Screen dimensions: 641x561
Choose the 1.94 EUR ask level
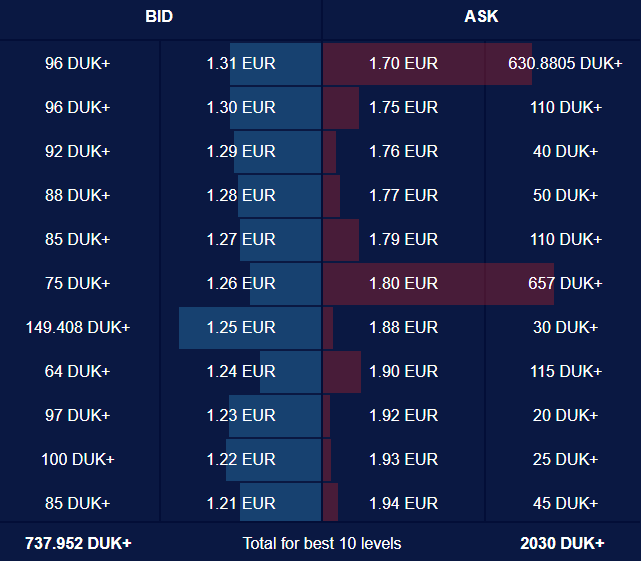coord(403,503)
